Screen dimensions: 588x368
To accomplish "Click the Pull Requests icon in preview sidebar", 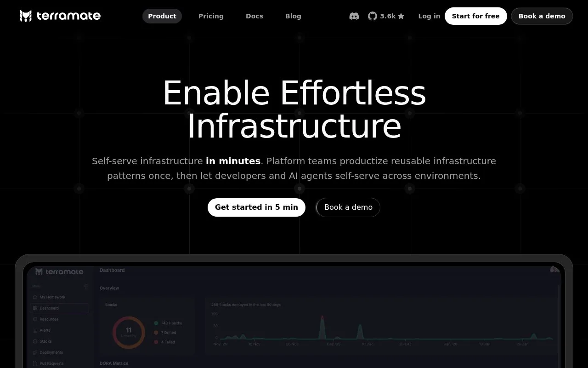I will pos(35,363).
